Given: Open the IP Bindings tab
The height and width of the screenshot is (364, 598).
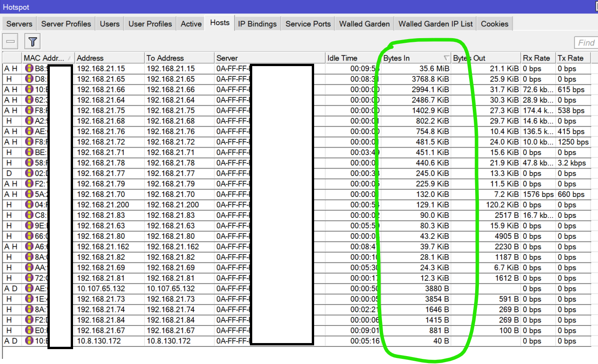Looking at the screenshot, I should [257, 24].
